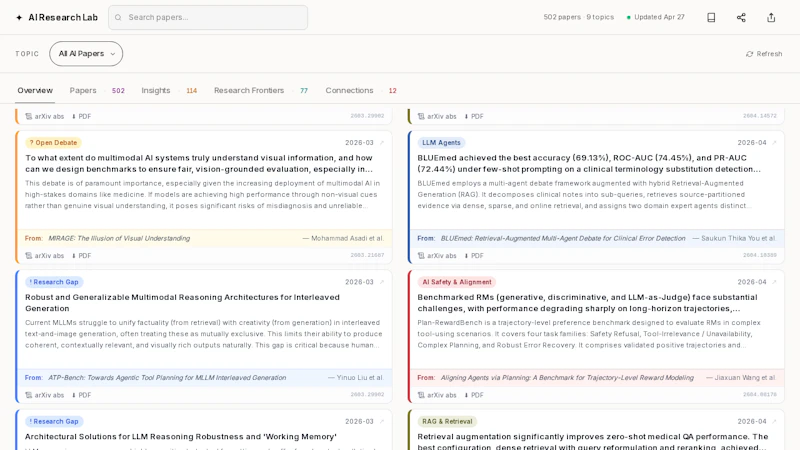Viewport: 800px width, 450px height.
Task: Open external link arrow on RAG & Retrieval card
Action: tap(774, 421)
